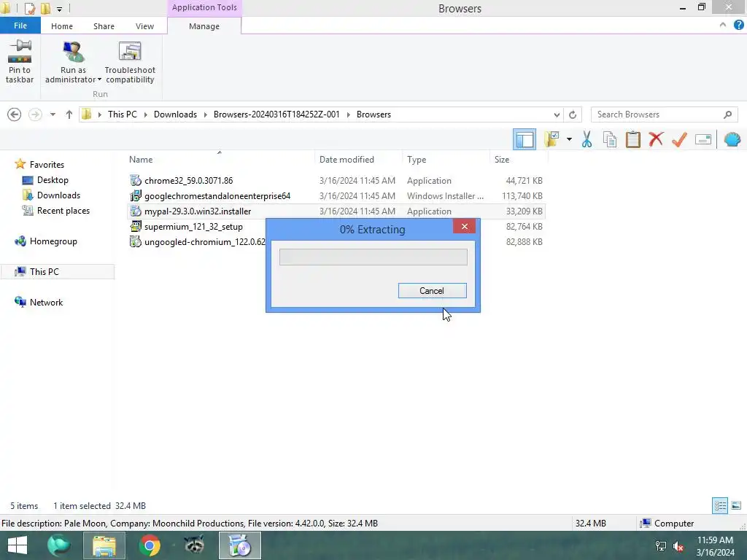The width and height of the screenshot is (747, 560).
Task: Click the Rename toolbar icon
Action: pyautogui.click(x=703, y=139)
